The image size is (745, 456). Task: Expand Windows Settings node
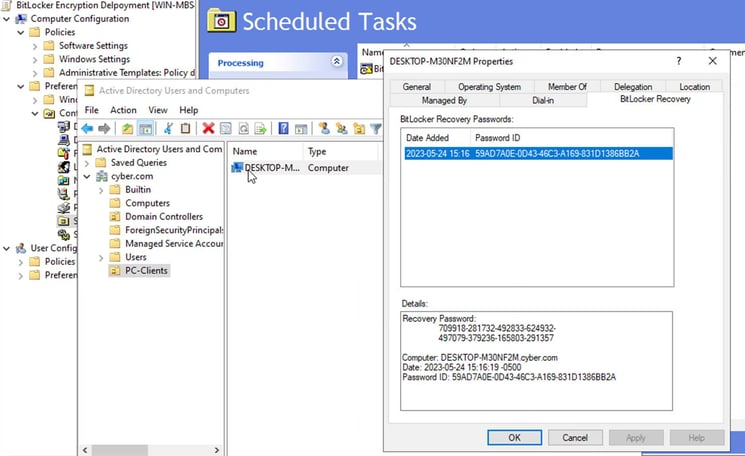point(35,60)
